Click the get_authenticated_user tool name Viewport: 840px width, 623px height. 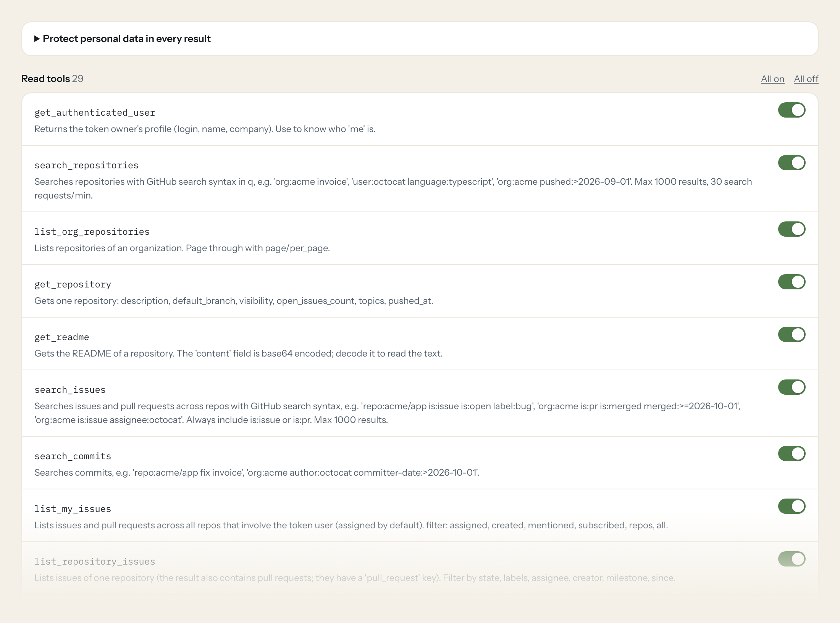[x=95, y=113]
